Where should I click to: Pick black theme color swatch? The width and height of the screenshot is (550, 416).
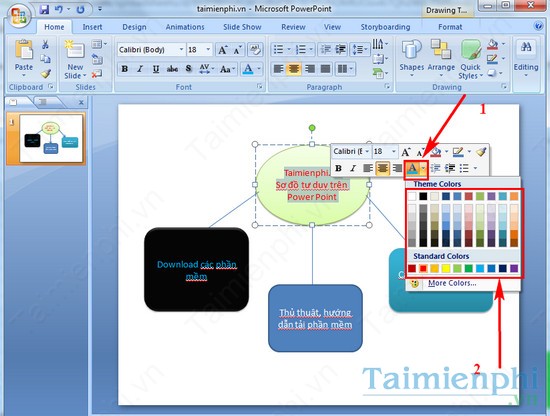point(423,196)
